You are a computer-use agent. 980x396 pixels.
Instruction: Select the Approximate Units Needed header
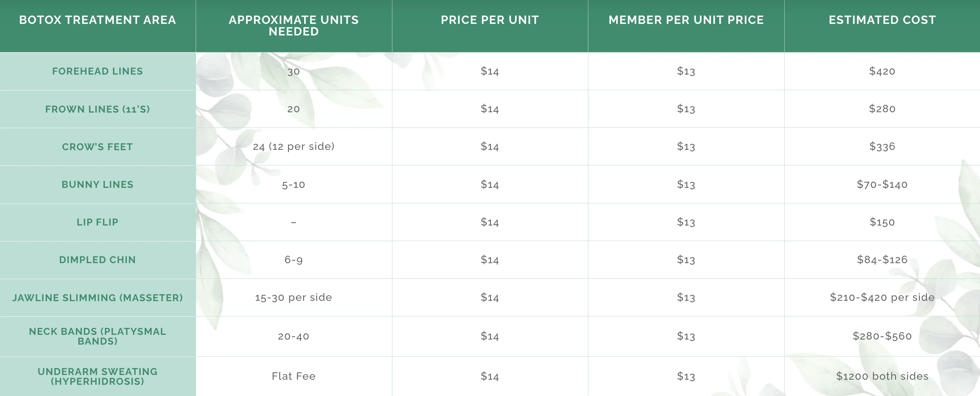click(293, 25)
